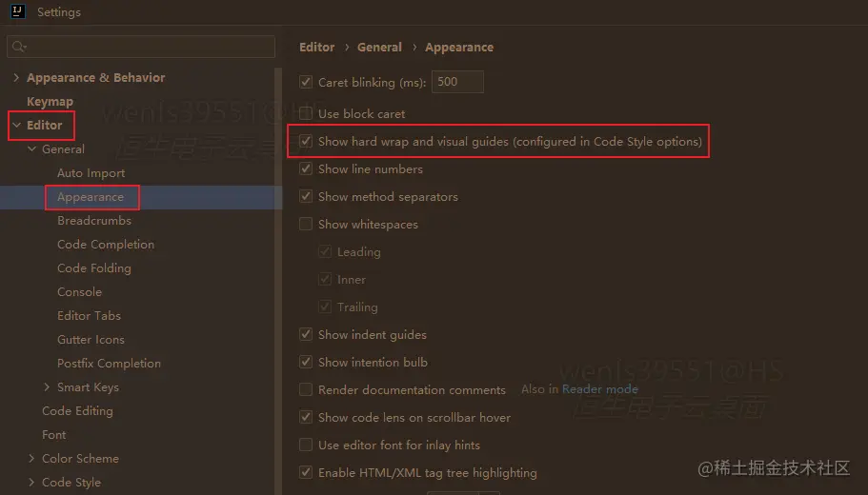Select Color Scheme settings page
The height and width of the screenshot is (495, 868).
click(80, 459)
